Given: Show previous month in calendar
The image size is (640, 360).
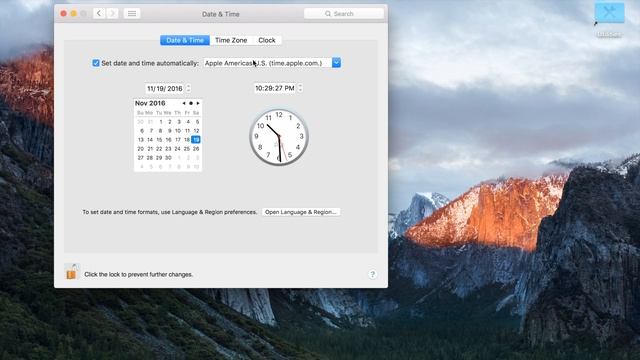Looking at the screenshot, I should pyautogui.click(x=184, y=103).
